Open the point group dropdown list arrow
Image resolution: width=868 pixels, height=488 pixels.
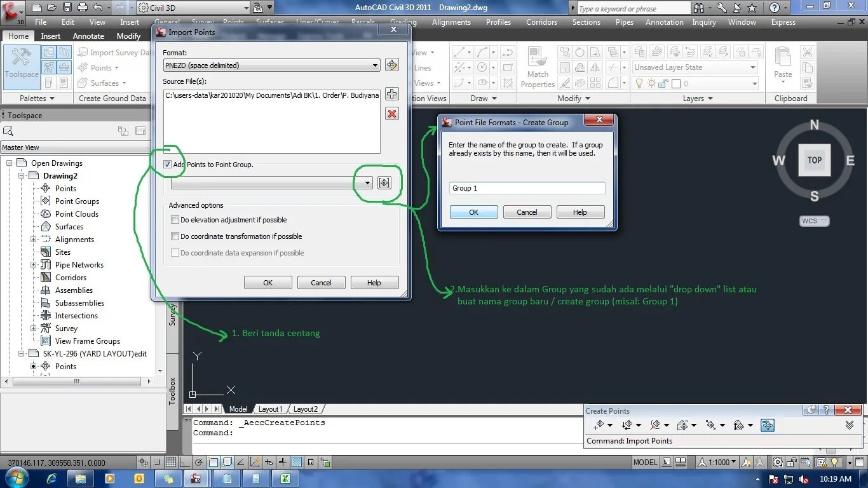coord(367,183)
